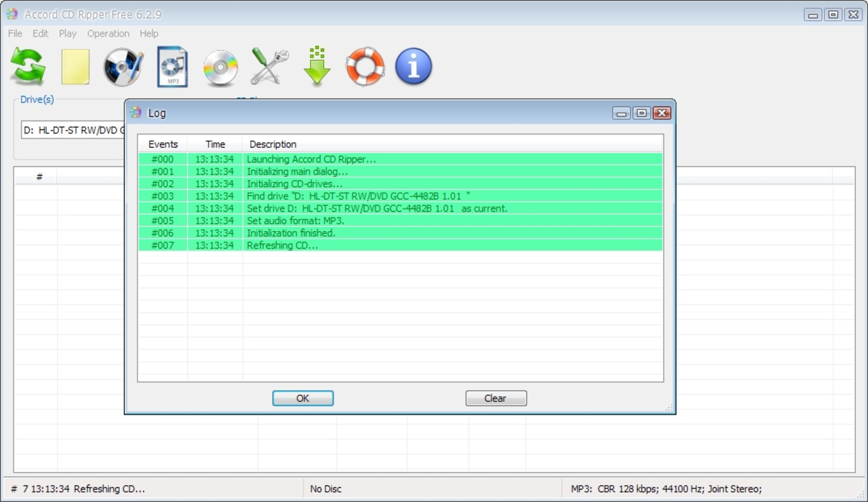Click the Log dialog resize grip

(669, 408)
